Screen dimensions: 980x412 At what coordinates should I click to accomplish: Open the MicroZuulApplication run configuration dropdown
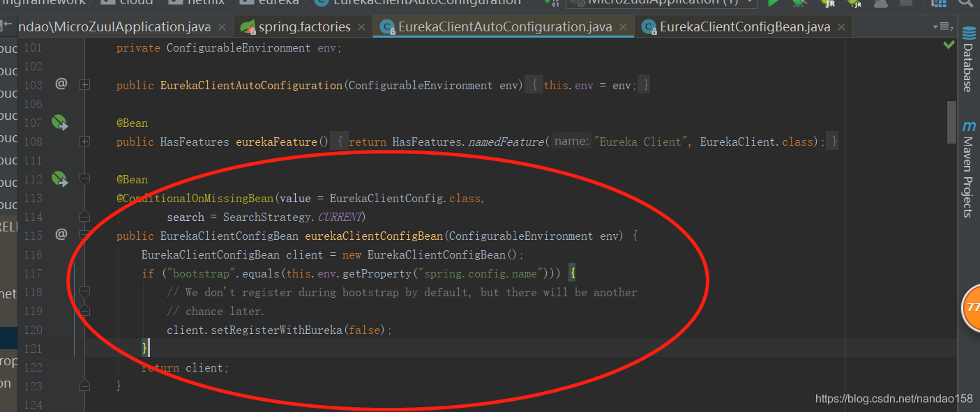tap(661, 3)
